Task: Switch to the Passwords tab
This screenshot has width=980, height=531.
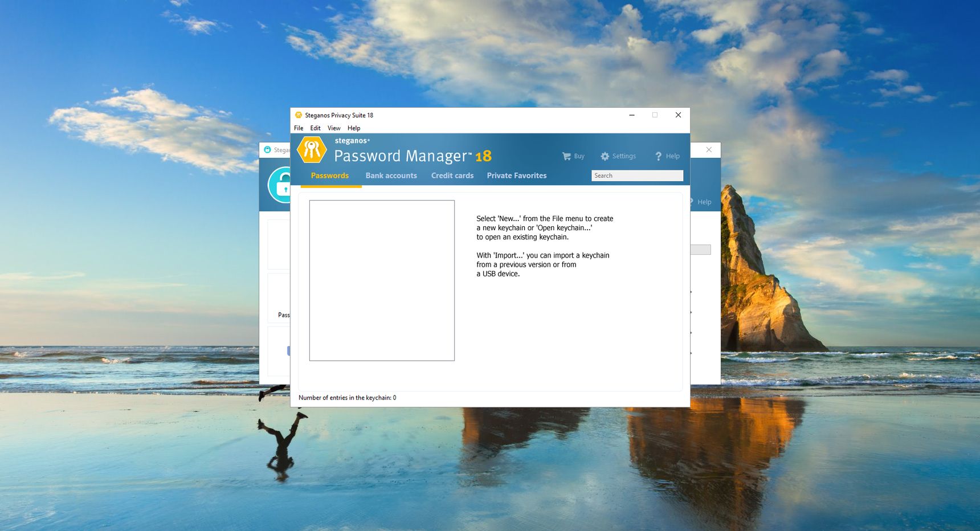Action: point(330,175)
